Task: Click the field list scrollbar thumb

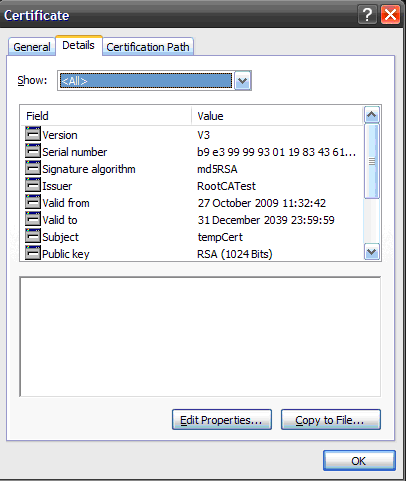Action: click(x=372, y=161)
